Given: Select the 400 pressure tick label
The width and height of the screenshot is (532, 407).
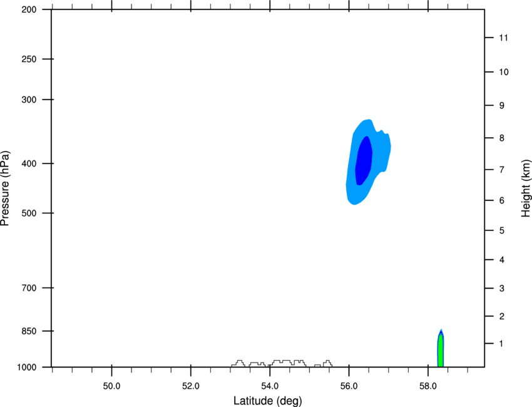Looking at the screenshot, I should click(x=29, y=163).
